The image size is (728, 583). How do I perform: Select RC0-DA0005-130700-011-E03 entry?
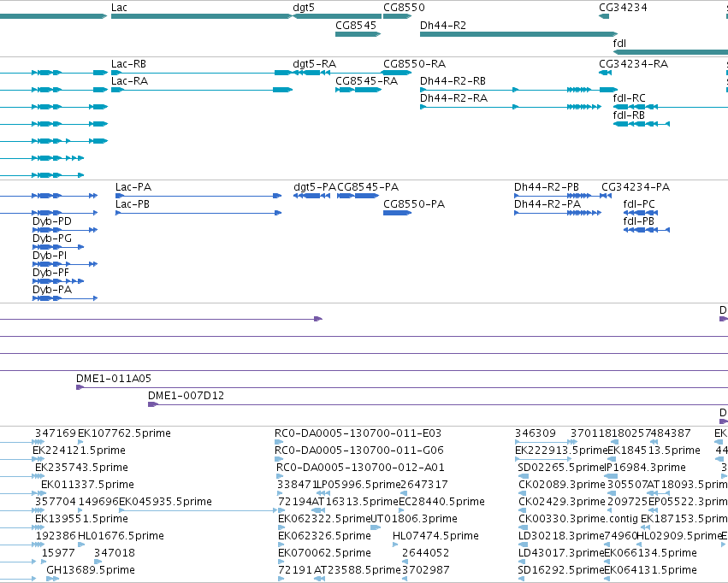pos(358,433)
